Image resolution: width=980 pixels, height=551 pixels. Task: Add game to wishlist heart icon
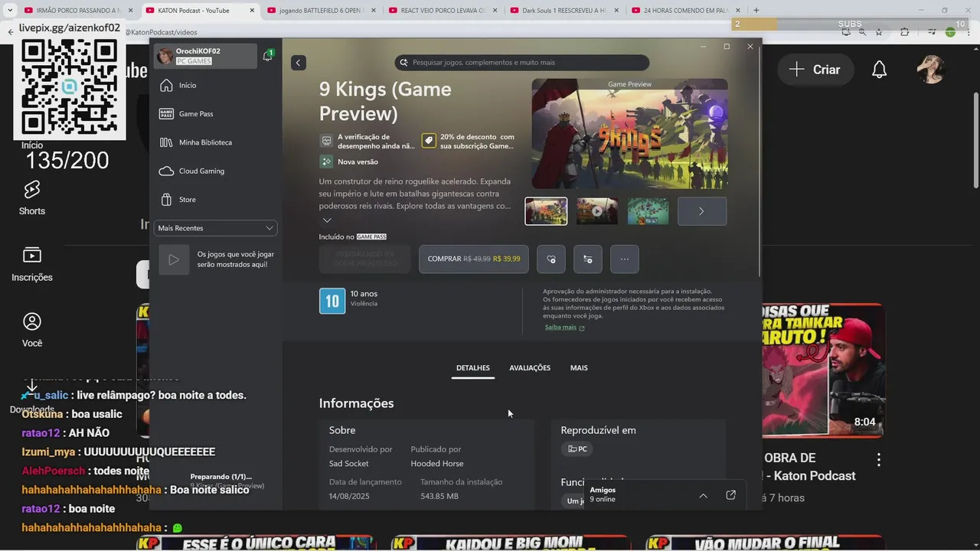coord(551,259)
